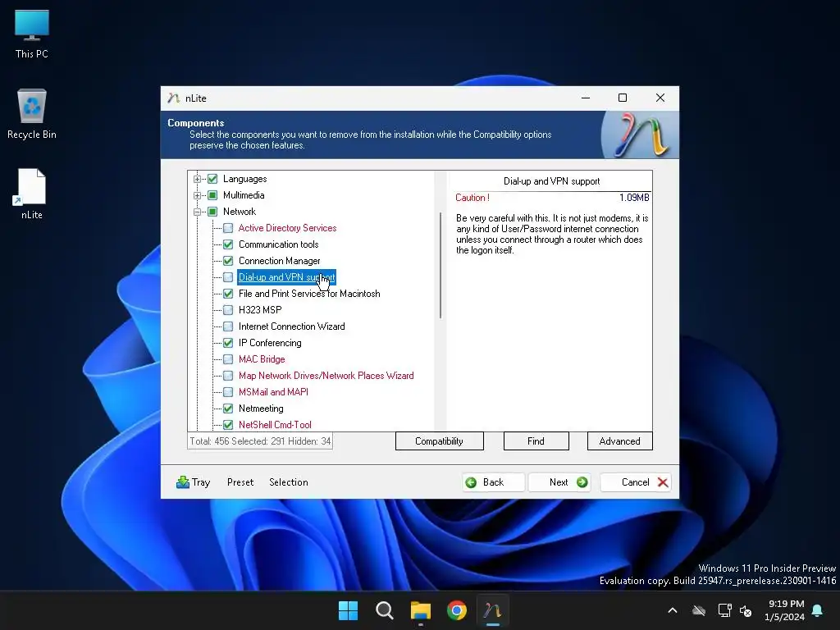Click the green Tray icon
Image resolution: width=840 pixels, height=630 pixels.
coord(183,482)
